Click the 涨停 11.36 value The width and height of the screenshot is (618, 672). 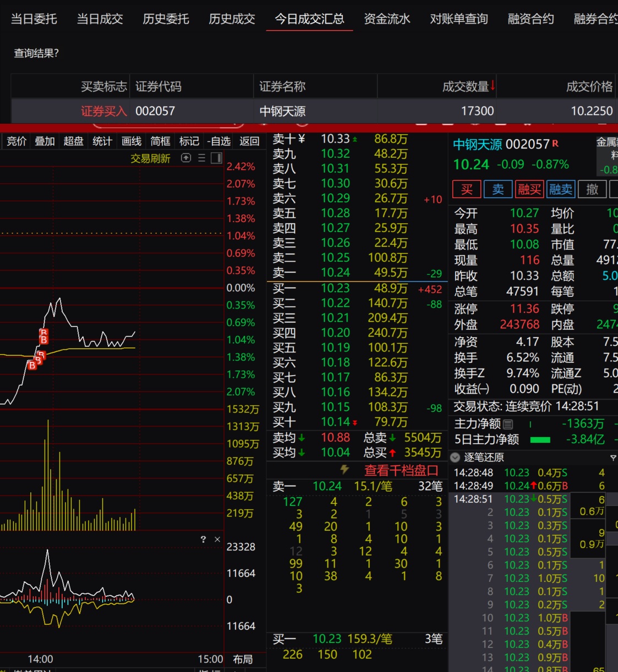[x=524, y=309]
